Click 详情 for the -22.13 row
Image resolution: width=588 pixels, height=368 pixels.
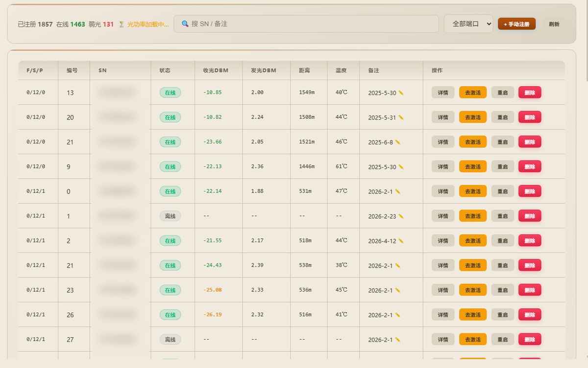pos(443,167)
